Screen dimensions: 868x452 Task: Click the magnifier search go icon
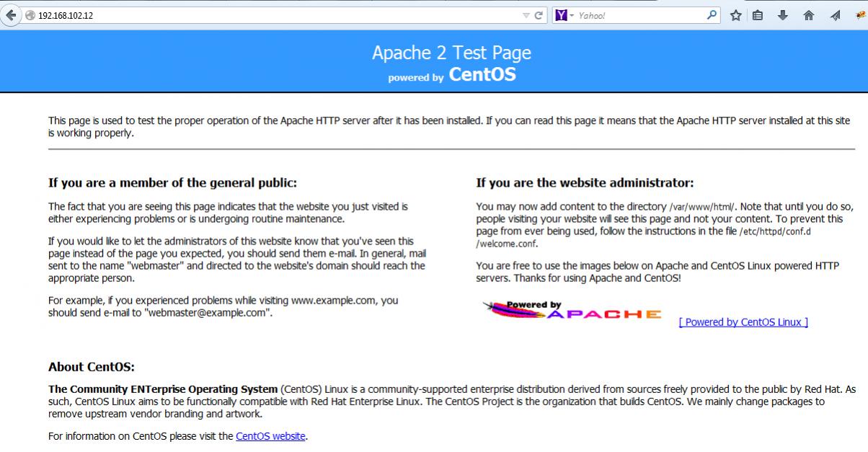click(x=712, y=14)
